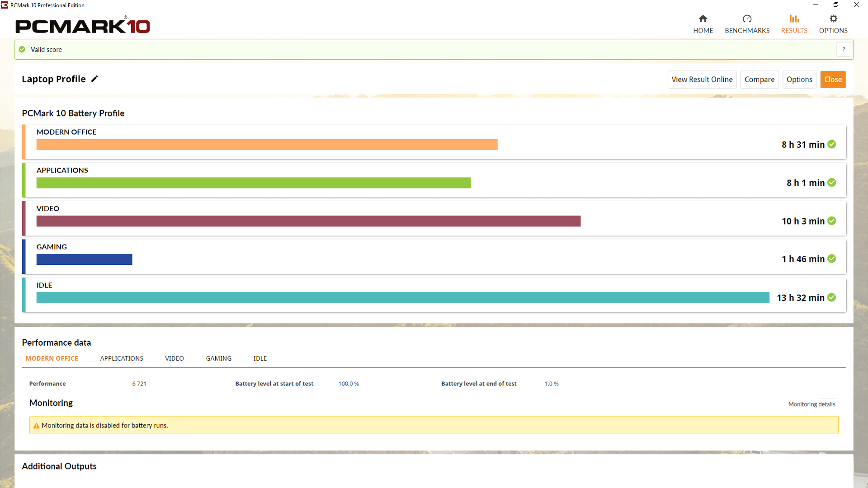Click the Modern Office battery duration bar
868x488 pixels.
(x=267, y=145)
